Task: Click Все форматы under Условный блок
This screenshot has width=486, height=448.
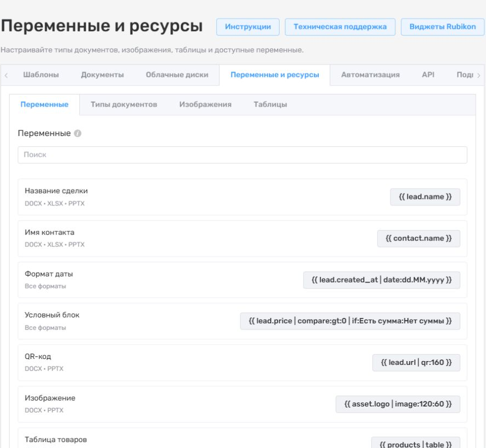Action: coord(45,328)
